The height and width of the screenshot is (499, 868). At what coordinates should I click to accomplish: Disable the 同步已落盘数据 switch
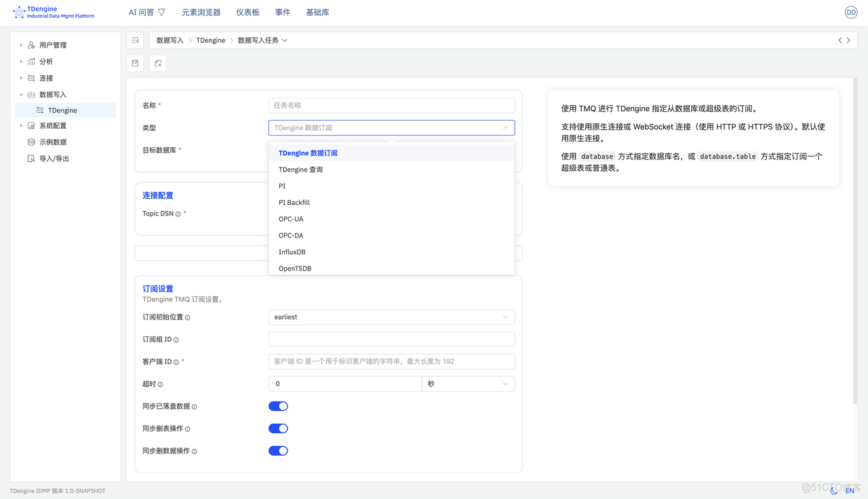(278, 406)
